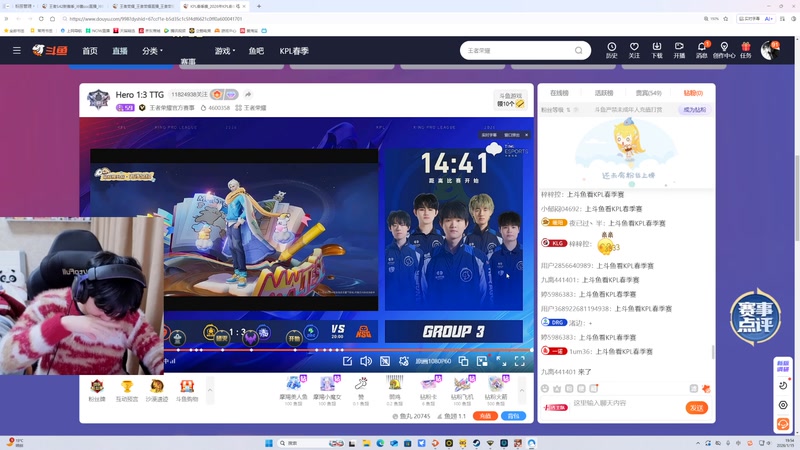Switch to the 活跃榜 tab

point(604,93)
